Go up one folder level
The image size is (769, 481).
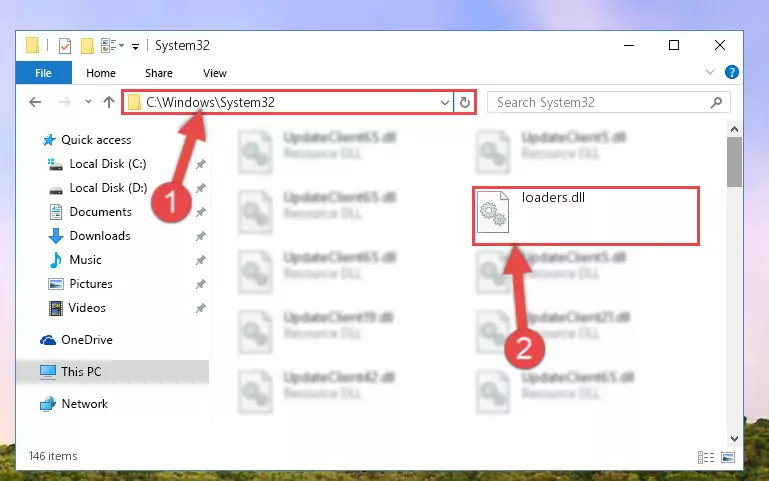(109, 102)
